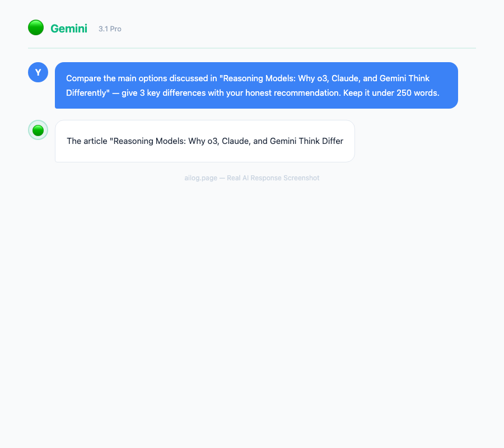Click the blue user prompt bubble
This screenshot has height=448, width=504.
tap(256, 85)
